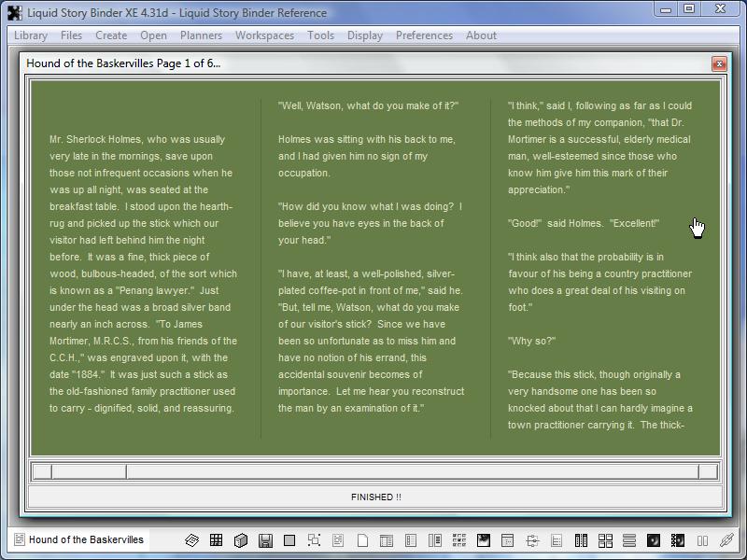Image resolution: width=747 pixels, height=560 pixels.
Task: Select the Hound of the Baskervilles taskbar tab
Action: [x=78, y=539]
